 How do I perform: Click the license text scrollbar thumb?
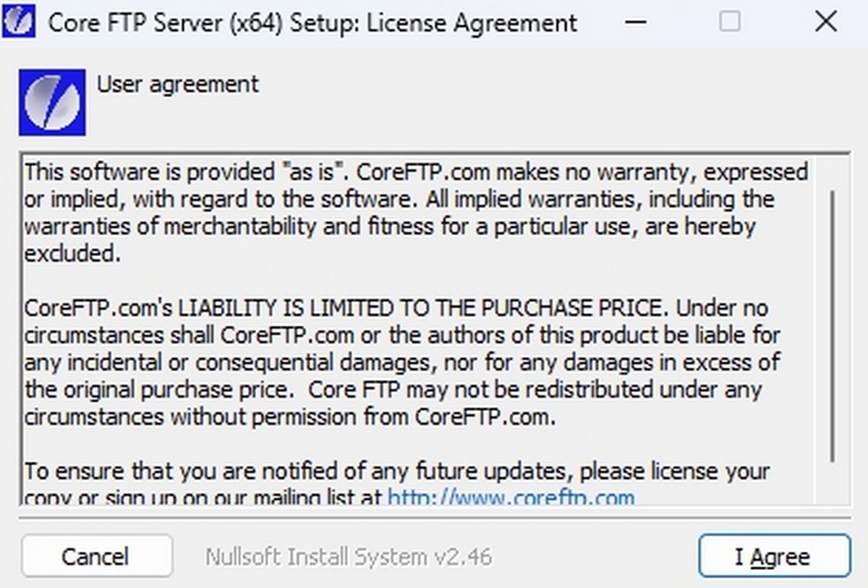coord(833,325)
